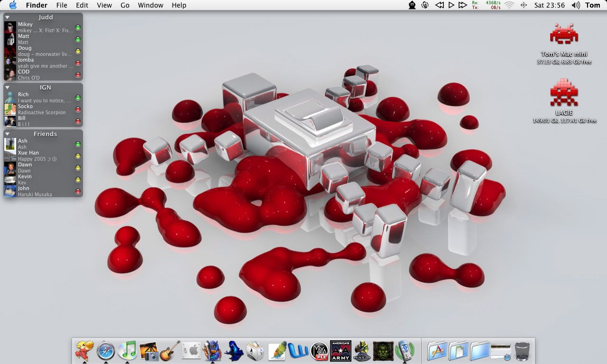Launch Maya PLE from the dock

tap(319, 351)
